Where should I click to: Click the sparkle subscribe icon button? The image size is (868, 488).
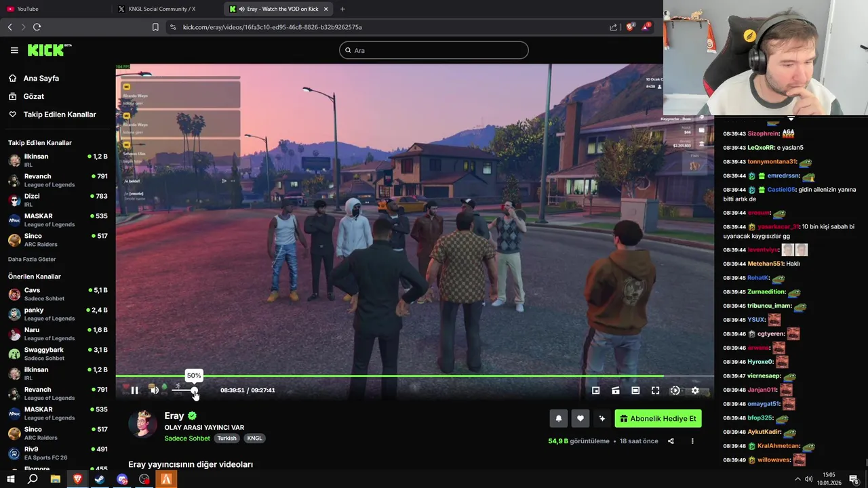click(601, 419)
